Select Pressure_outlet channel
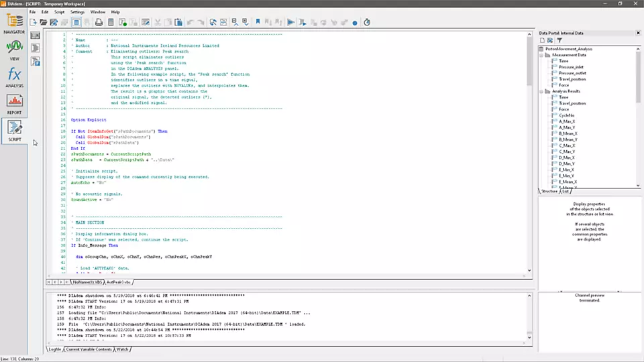 tap(572, 73)
